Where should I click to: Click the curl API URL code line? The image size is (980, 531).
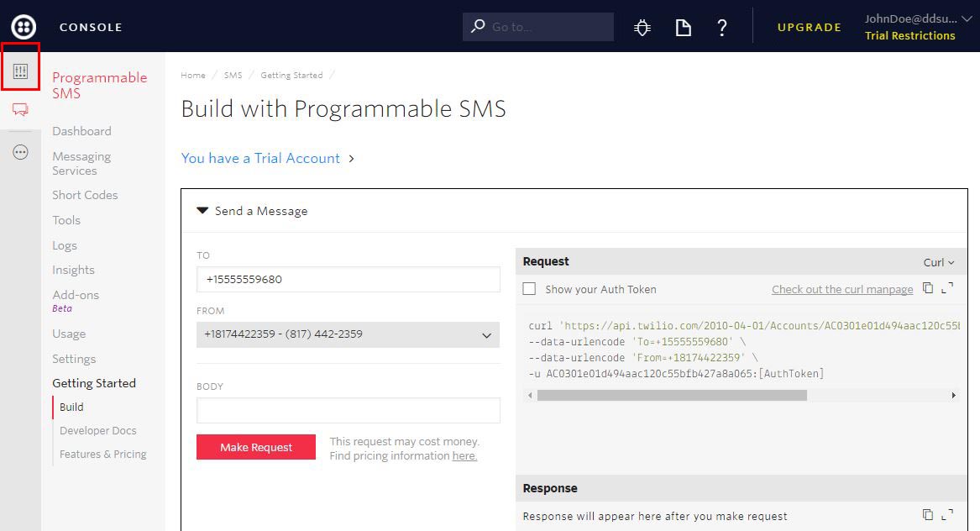[744, 326]
